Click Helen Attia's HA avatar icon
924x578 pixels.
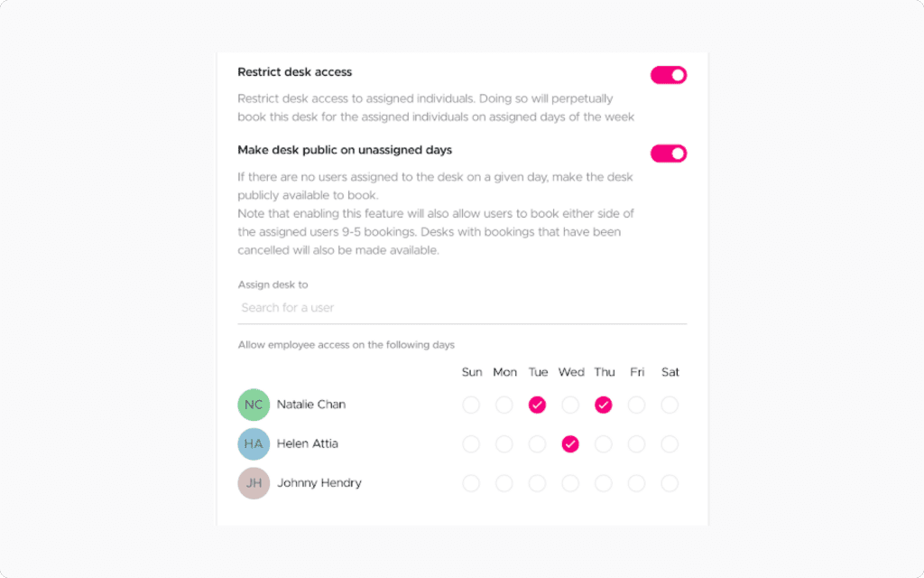pos(254,444)
